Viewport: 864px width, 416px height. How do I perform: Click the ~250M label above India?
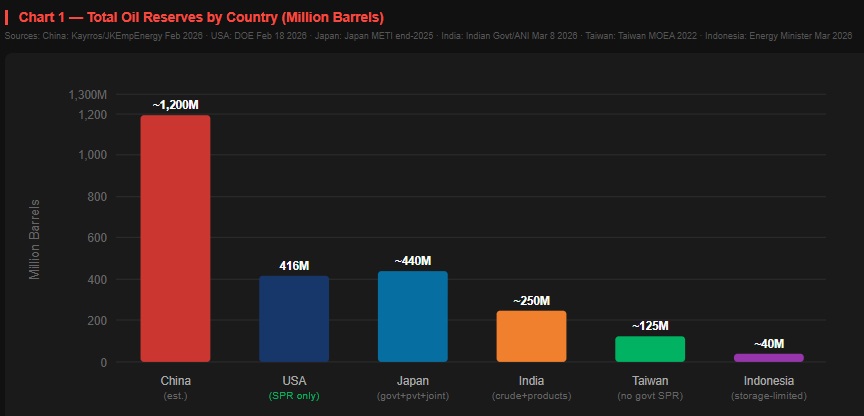coord(531,301)
